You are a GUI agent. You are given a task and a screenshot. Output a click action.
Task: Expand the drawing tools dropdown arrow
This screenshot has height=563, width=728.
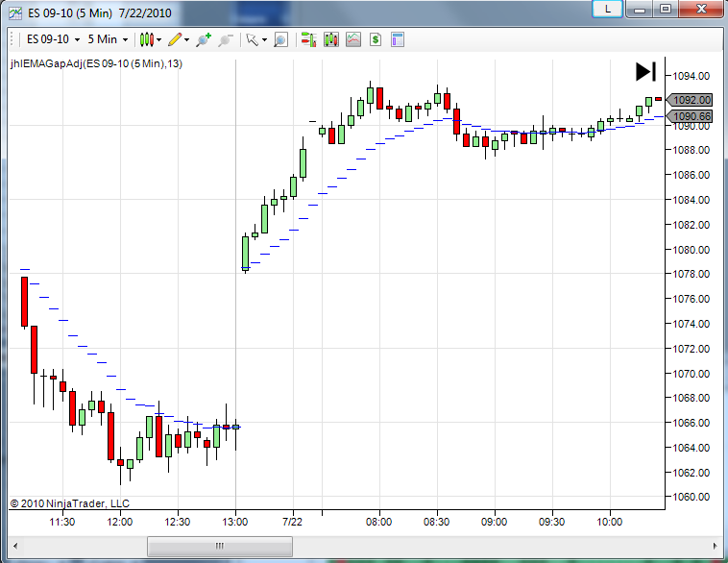pyautogui.click(x=186, y=40)
